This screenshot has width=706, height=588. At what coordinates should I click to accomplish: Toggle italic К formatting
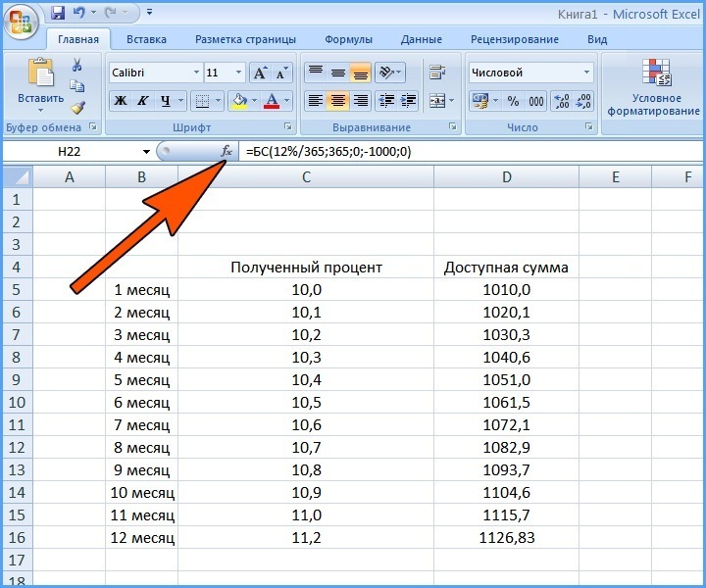(143, 101)
